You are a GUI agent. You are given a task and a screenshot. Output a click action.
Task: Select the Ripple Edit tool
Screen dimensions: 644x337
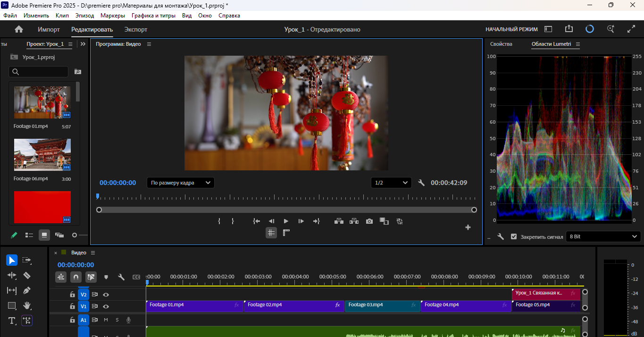12,275
